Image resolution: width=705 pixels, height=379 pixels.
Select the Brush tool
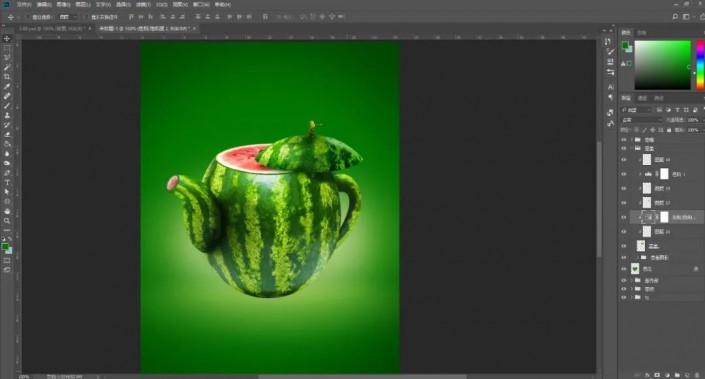[x=7, y=106]
